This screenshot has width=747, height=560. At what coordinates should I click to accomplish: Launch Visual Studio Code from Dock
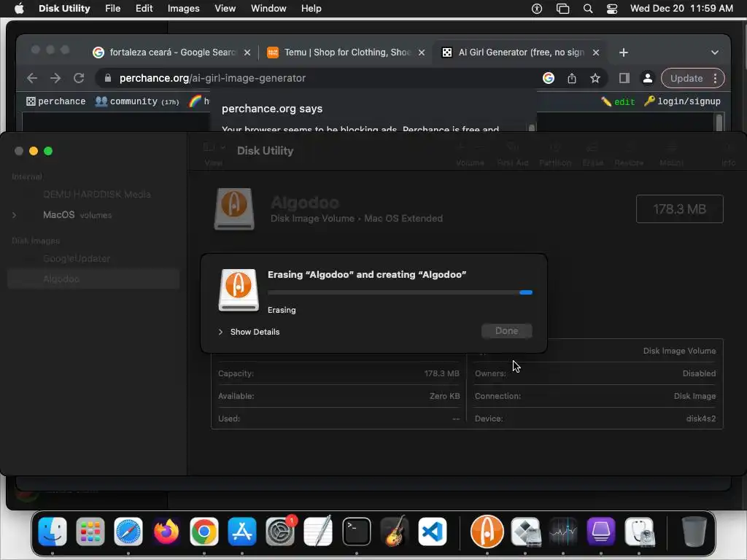coord(433,532)
